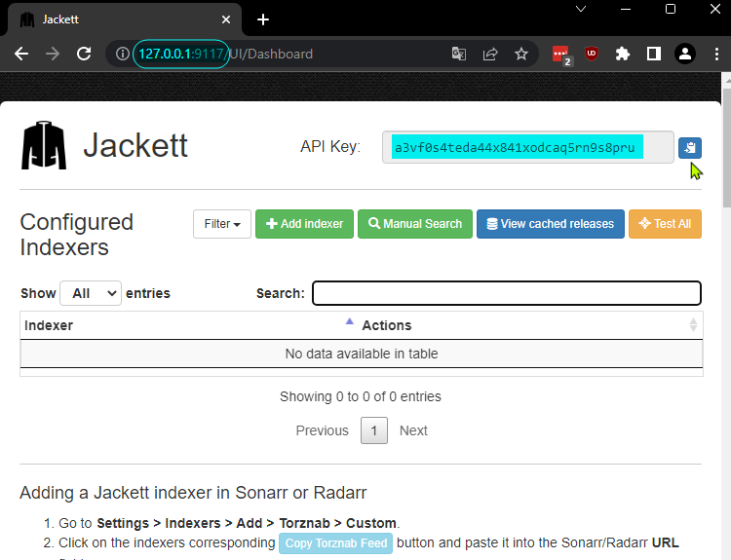Click the address bar URL
Viewport: 731px width, 560px height.
pos(226,54)
